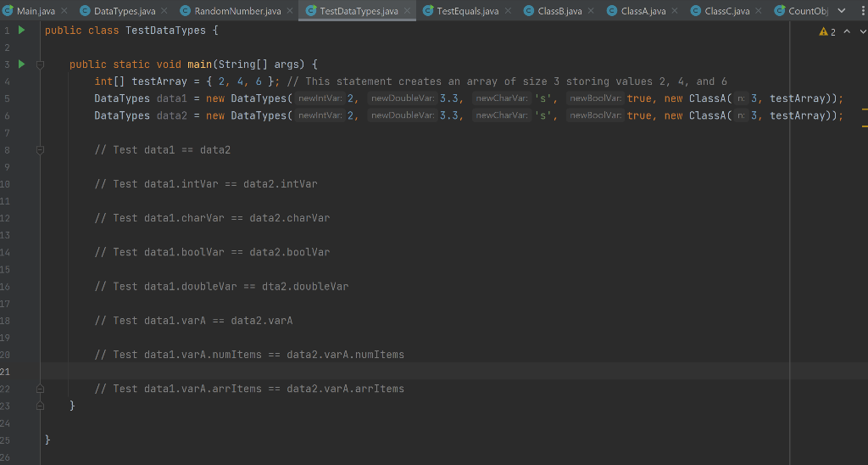The width and height of the screenshot is (868, 465).
Task: Click line number 21 in the gutter
Action: (6, 372)
